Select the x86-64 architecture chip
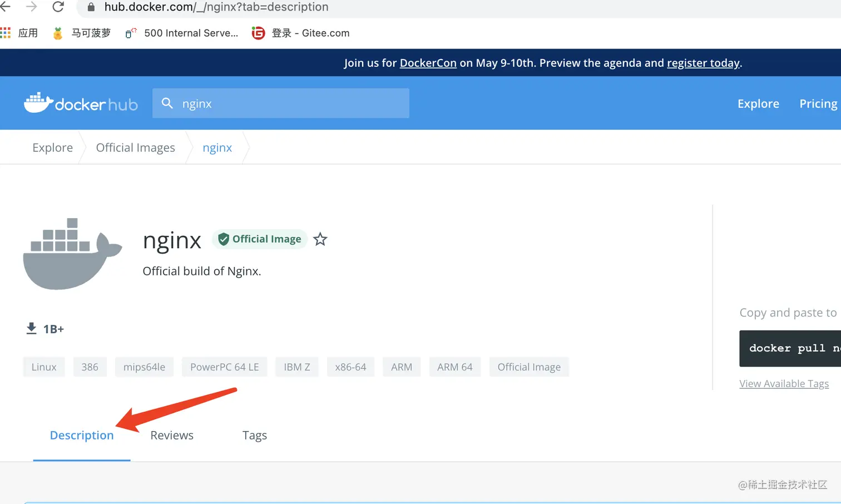This screenshot has width=841, height=504. pos(350,367)
